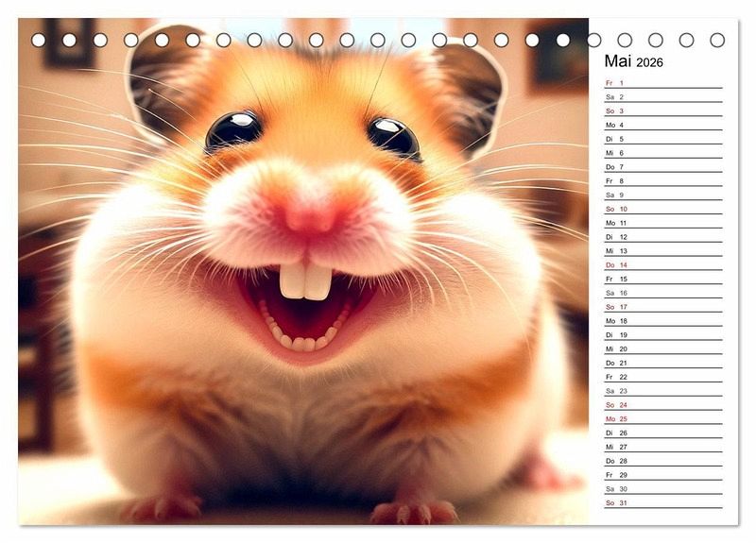Select the Di 12 note line

click(x=662, y=237)
